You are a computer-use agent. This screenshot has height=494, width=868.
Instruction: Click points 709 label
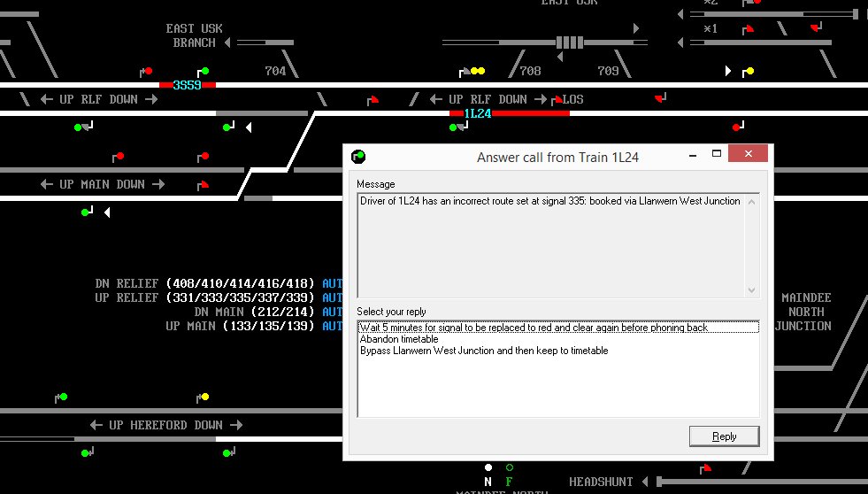pos(608,72)
